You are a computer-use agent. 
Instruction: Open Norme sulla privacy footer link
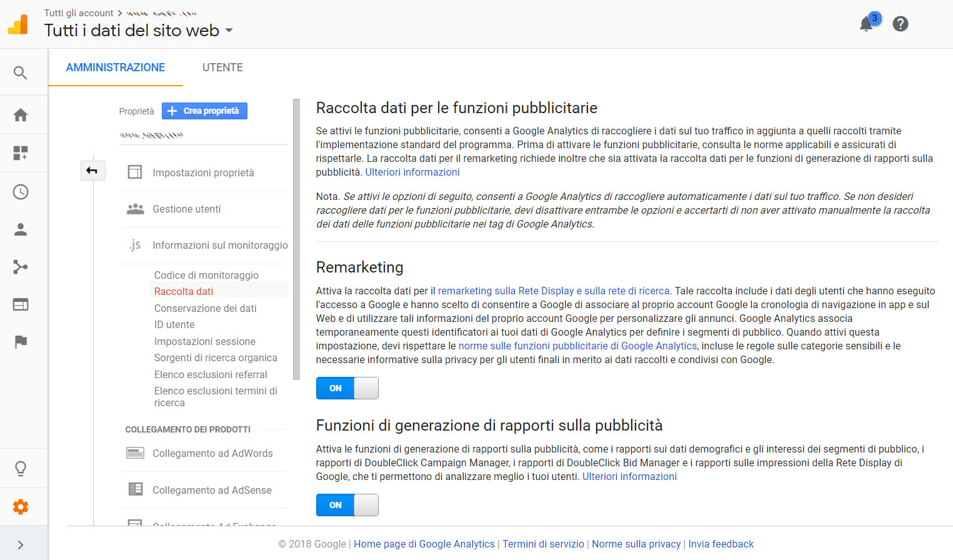[636, 544]
